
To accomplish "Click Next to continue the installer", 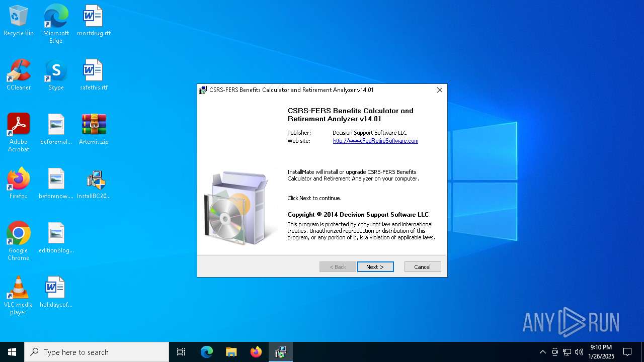I will pyautogui.click(x=375, y=267).
